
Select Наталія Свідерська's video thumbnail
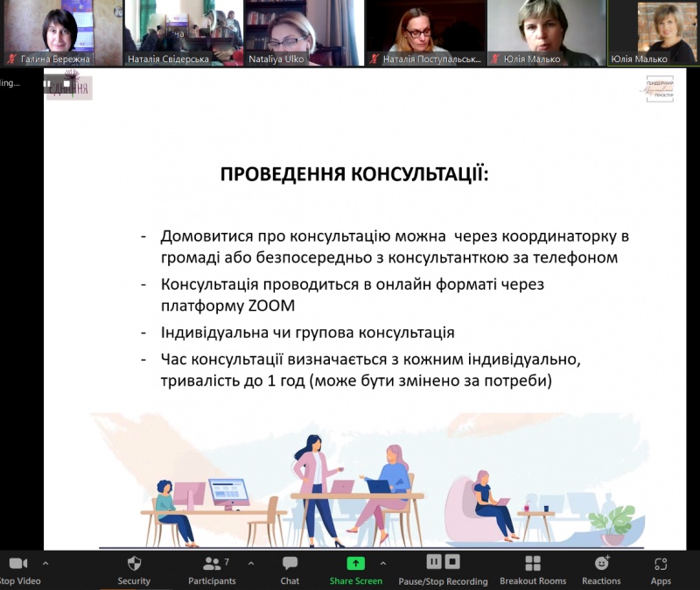tap(182, 32)
